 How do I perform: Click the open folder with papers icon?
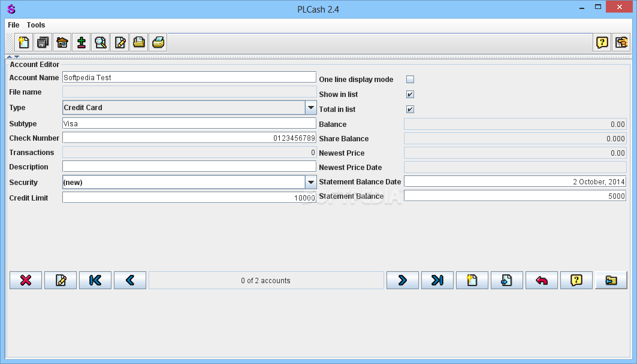(x=139, y=42)
